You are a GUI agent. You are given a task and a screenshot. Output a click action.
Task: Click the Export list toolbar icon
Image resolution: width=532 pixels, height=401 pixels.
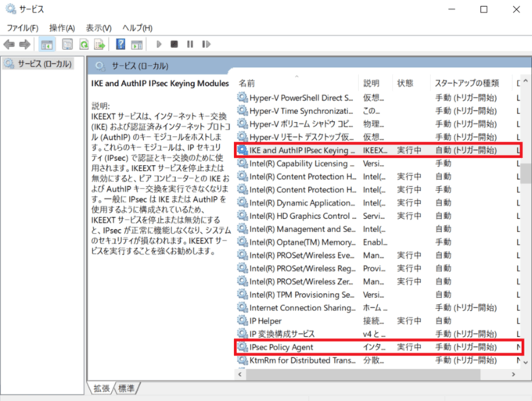(x=99, y=45)
